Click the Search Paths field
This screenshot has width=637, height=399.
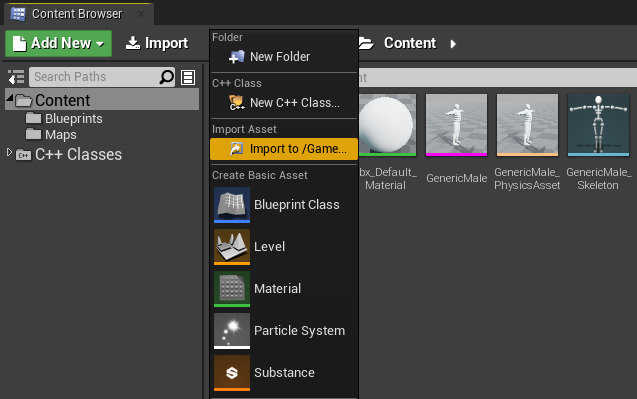pyautogui.click(x=102, y=77)
